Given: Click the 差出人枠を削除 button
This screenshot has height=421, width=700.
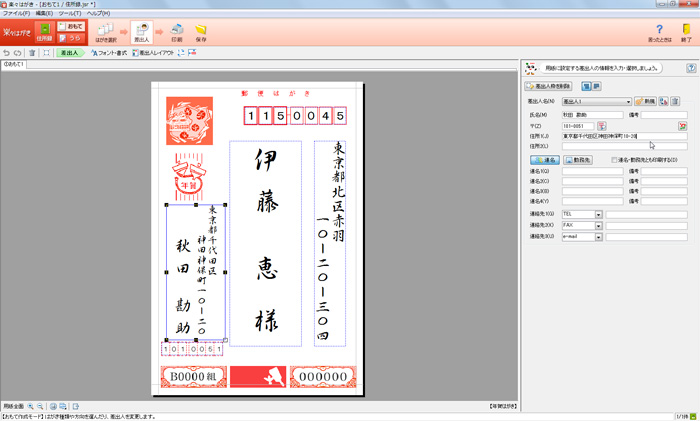Looking at the screenshot, I should pos(562,87).
